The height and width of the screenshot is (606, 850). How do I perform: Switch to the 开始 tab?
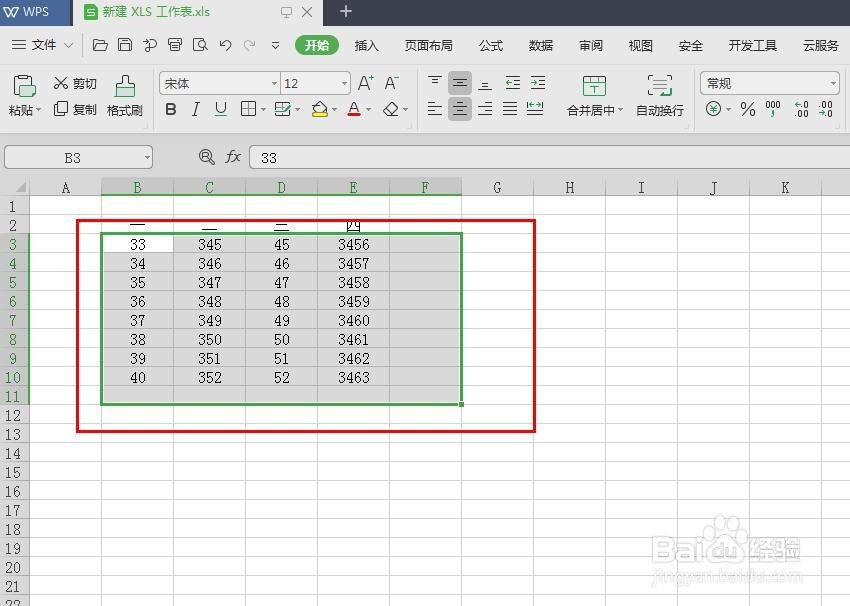pos(317,45)
